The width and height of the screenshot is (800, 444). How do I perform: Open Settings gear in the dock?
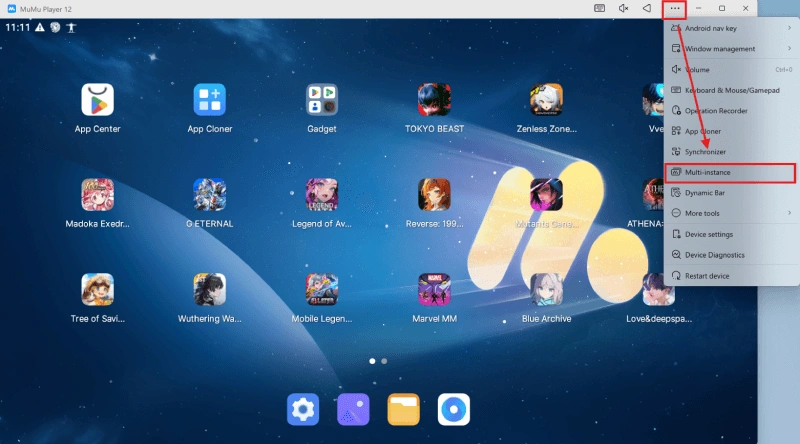[303, 409]
